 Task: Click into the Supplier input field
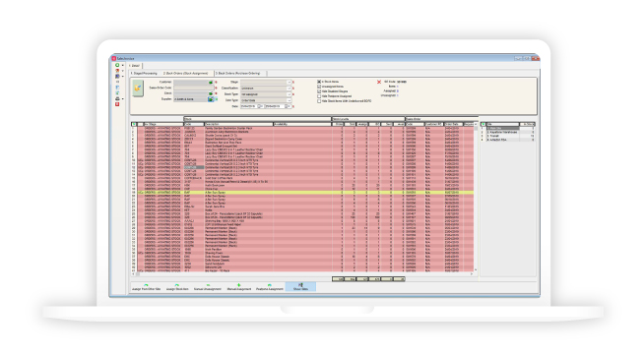[191, 99]
